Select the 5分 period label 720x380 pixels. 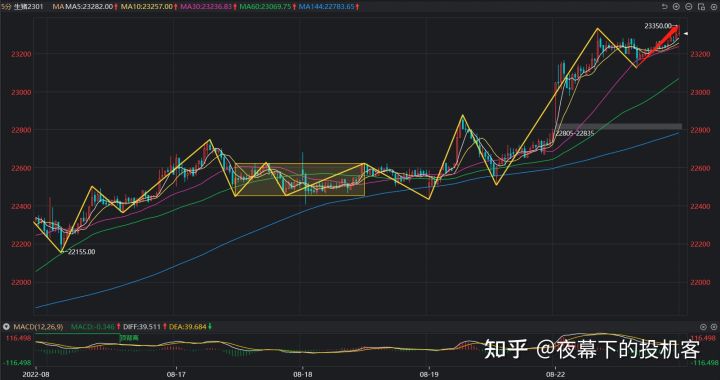(6, 7)
